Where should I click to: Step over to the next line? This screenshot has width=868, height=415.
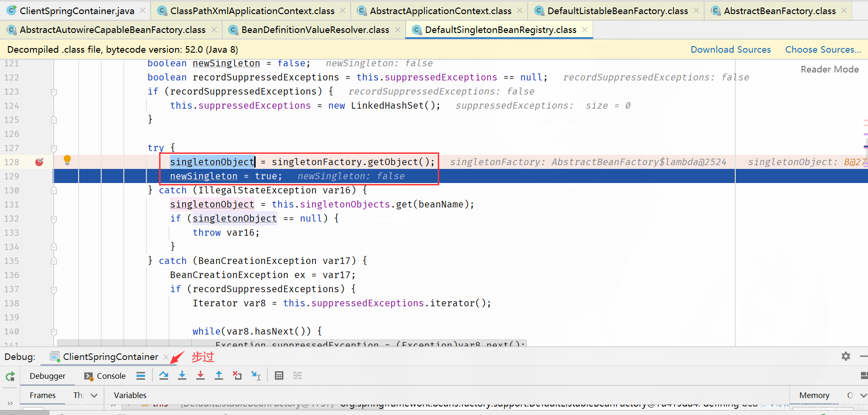tap(163, 375)
